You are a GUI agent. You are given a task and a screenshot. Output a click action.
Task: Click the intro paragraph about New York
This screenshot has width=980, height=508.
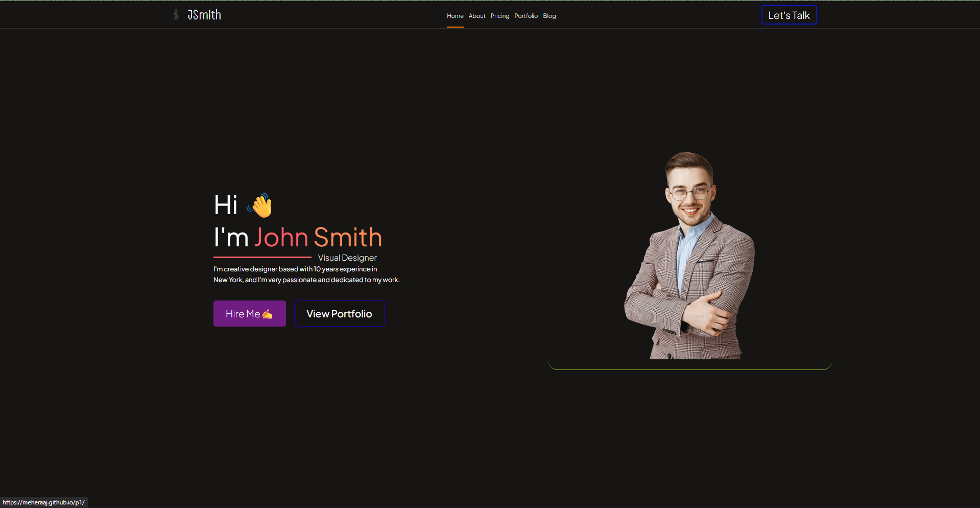(306, 274)
